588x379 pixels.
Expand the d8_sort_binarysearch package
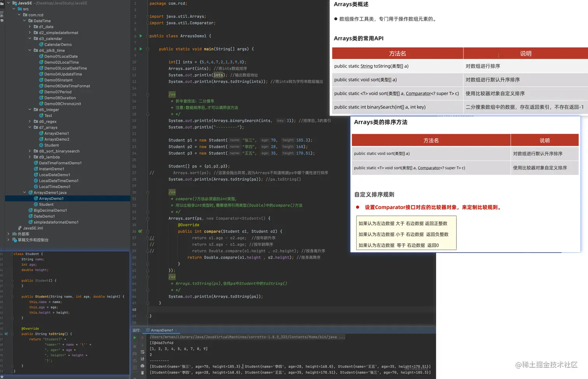[x=30, y=151]
